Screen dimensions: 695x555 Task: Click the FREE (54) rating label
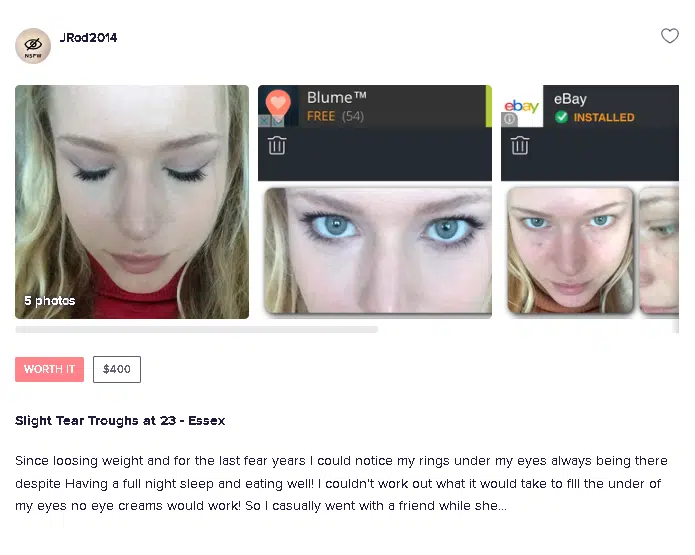tap(335, 116)
